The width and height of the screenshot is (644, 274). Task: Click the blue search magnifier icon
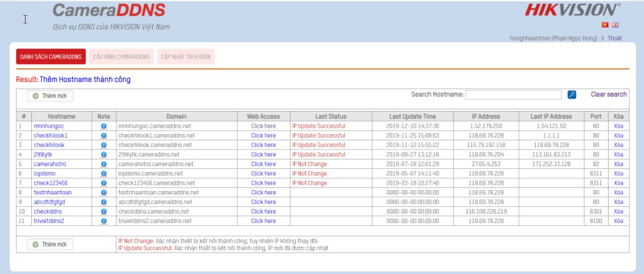(572, 95)
